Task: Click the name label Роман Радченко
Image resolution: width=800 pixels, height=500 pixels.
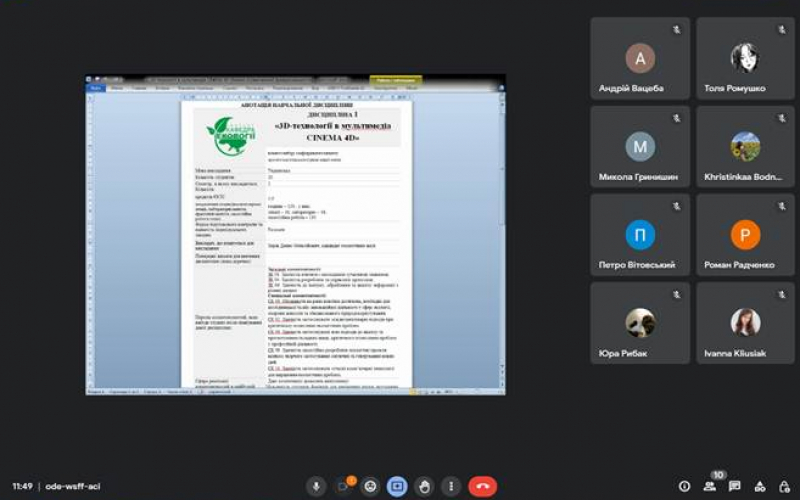Action: 739,265
